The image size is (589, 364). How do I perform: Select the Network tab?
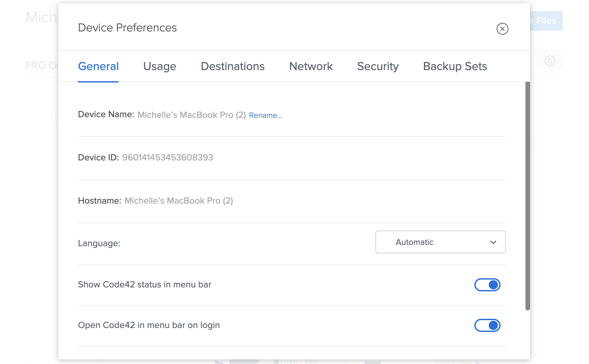click(311, 66)
